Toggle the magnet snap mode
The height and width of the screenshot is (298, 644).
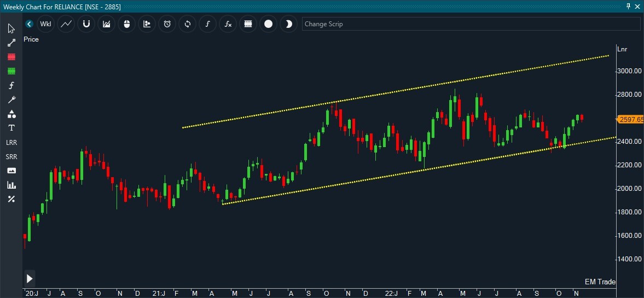click(86, 24)
